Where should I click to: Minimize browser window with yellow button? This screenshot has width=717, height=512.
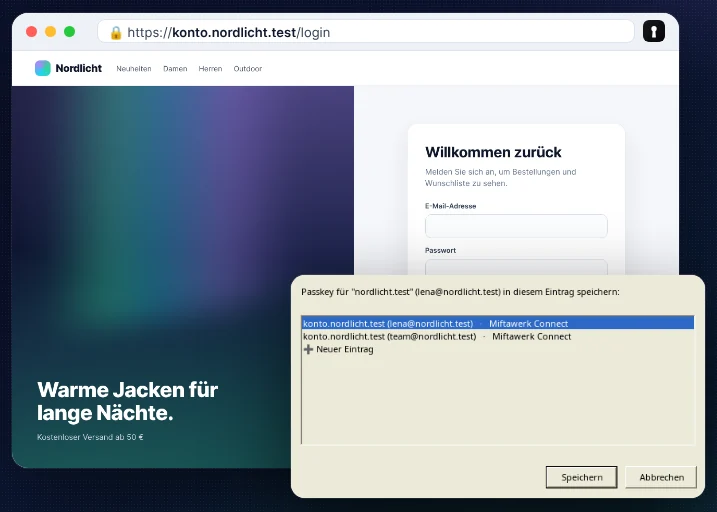[50, 32]
